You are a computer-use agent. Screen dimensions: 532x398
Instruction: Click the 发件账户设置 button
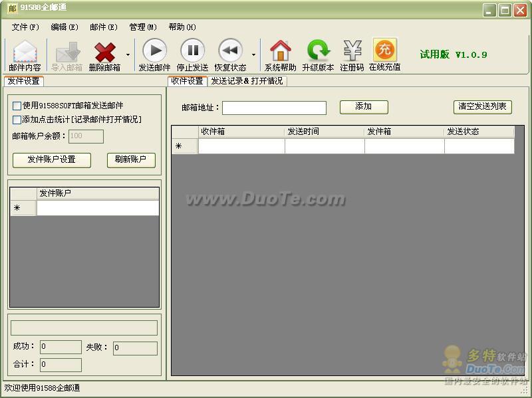pyautogui.click(x=51, y=159)
